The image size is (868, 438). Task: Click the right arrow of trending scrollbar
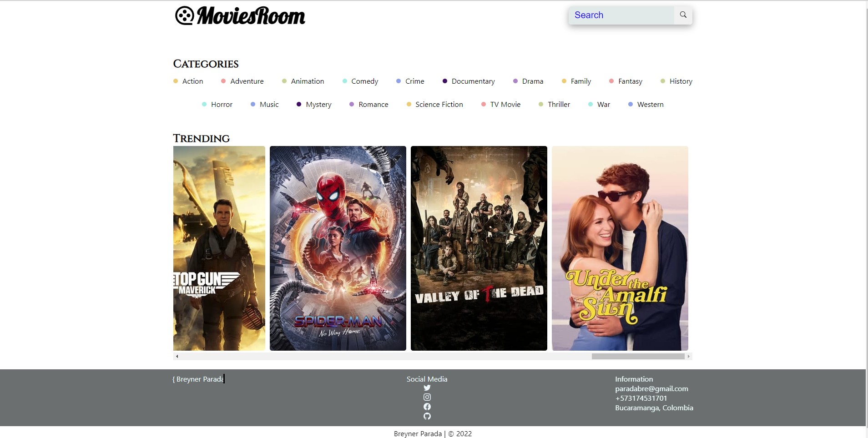689,357
